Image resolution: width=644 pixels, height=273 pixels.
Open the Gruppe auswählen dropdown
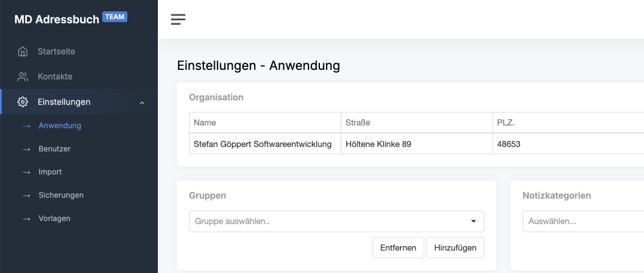pos(337,221)
